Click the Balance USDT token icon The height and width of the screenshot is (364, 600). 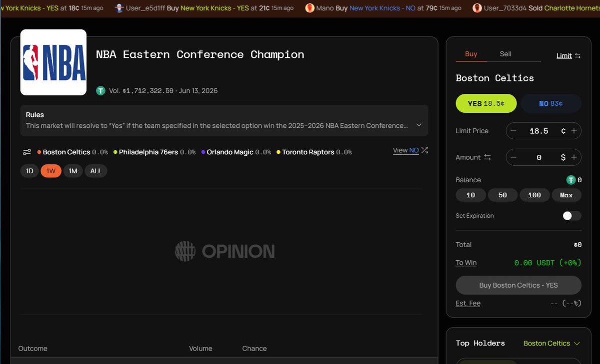tap(570, 180)
